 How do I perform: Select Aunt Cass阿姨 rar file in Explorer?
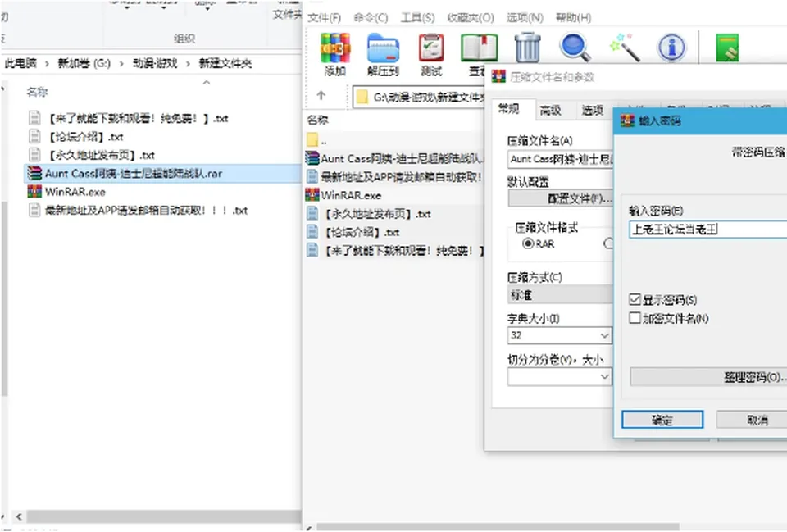point(162,174)
